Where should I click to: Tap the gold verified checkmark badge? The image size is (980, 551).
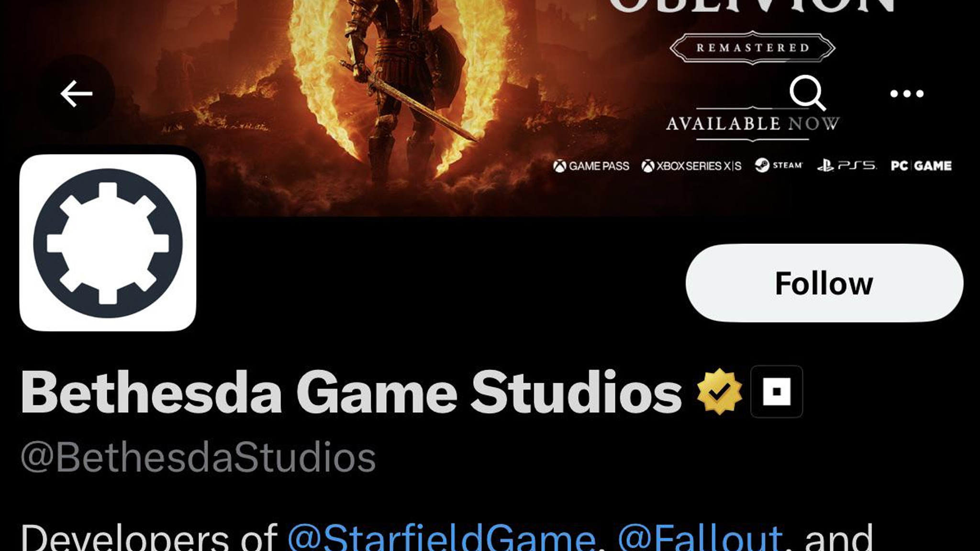tap(719, 392)
